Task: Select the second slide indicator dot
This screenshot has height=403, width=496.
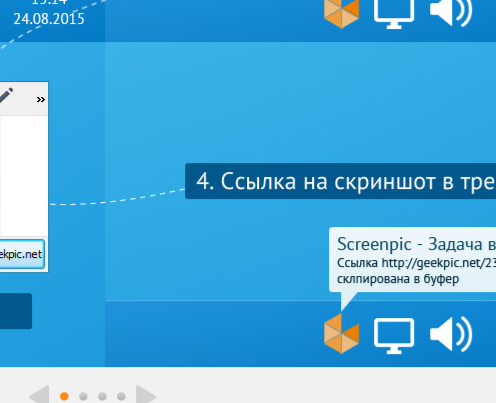Action: (x=83, y=396)
